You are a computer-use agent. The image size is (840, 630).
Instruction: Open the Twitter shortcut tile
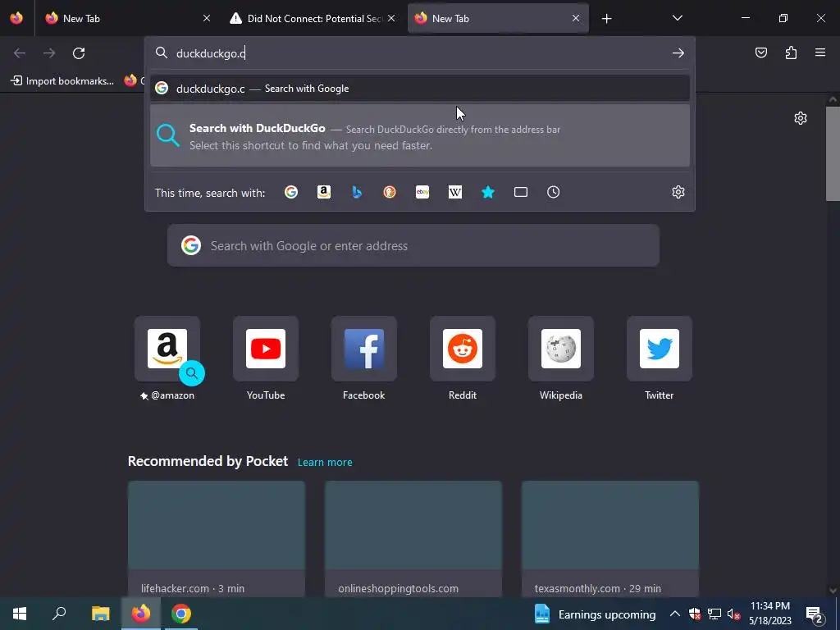(660, 349)
